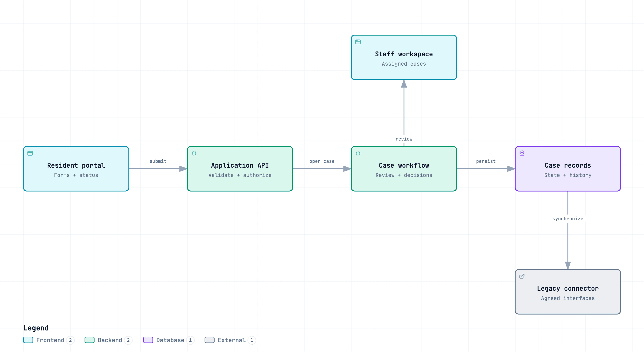Viewport: 644px width, 352px height.
Task: Click the Backend count badge '2'
Action: coord(128,340)
